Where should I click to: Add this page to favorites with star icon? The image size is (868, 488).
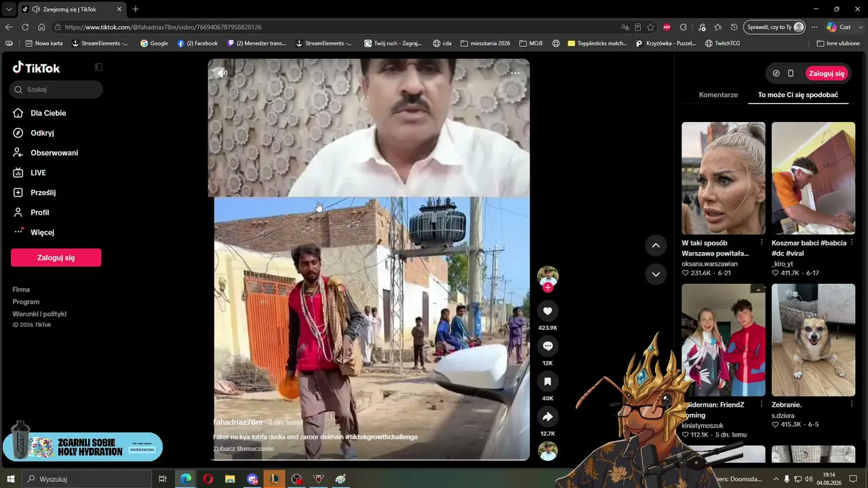(x=650, y=27)
